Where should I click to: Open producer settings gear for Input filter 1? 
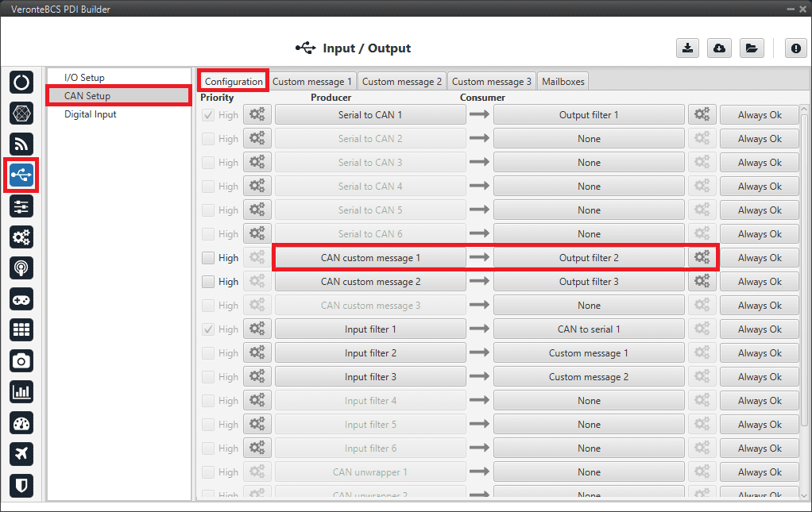point(257,329)
